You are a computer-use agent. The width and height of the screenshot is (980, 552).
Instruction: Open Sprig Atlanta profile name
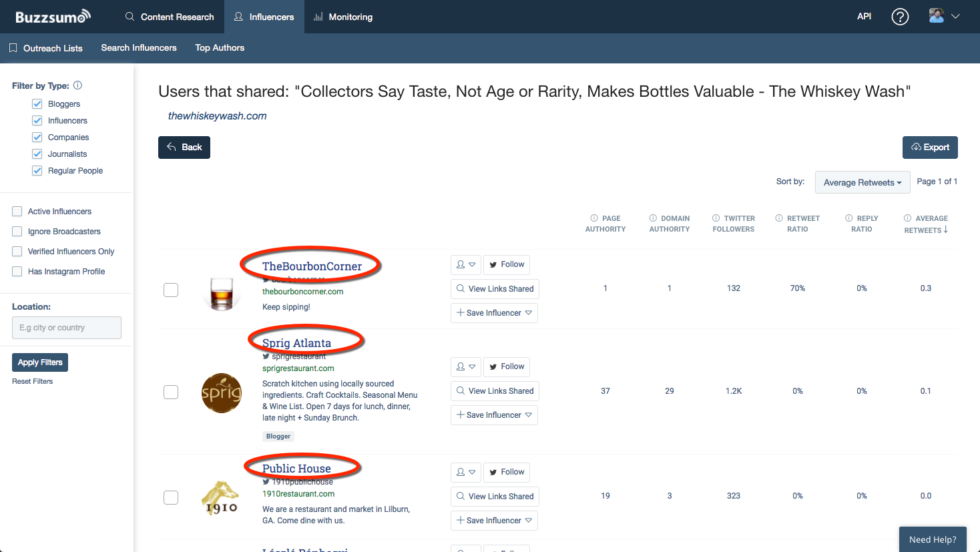pyautogui.click(x=296, y=343)
